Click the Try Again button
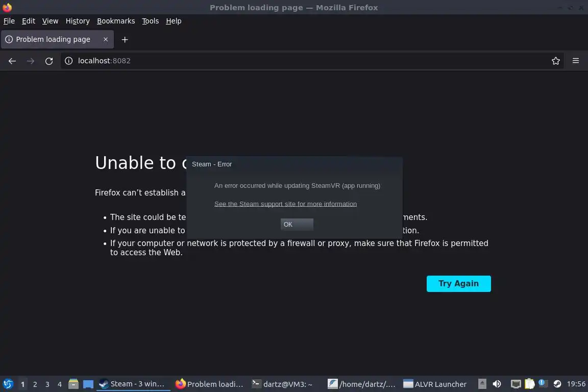The width and height of the screenshot is (588, 392). 458,284
